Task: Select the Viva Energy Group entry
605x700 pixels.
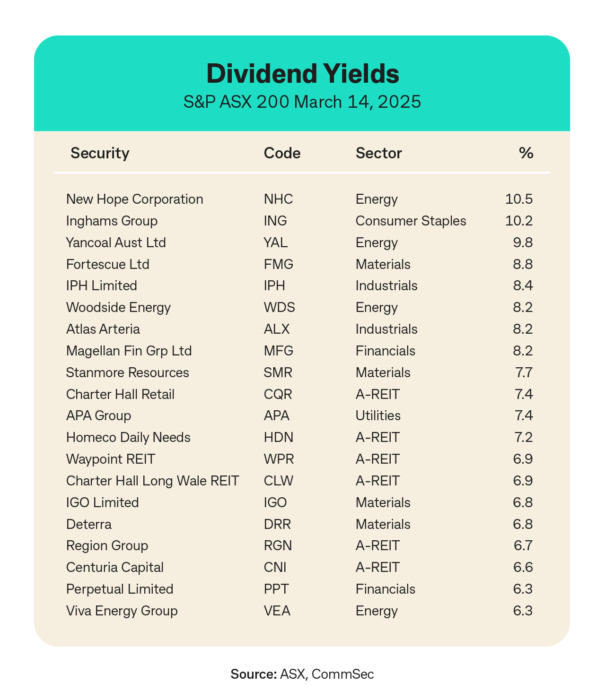Action: [x=122, y=611]
